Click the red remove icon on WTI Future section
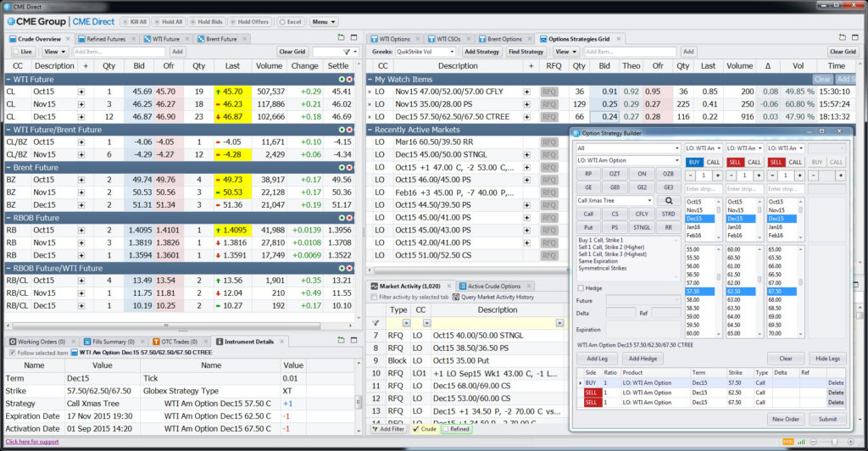The height and width of the screenshot is (451, 868). 349,78
